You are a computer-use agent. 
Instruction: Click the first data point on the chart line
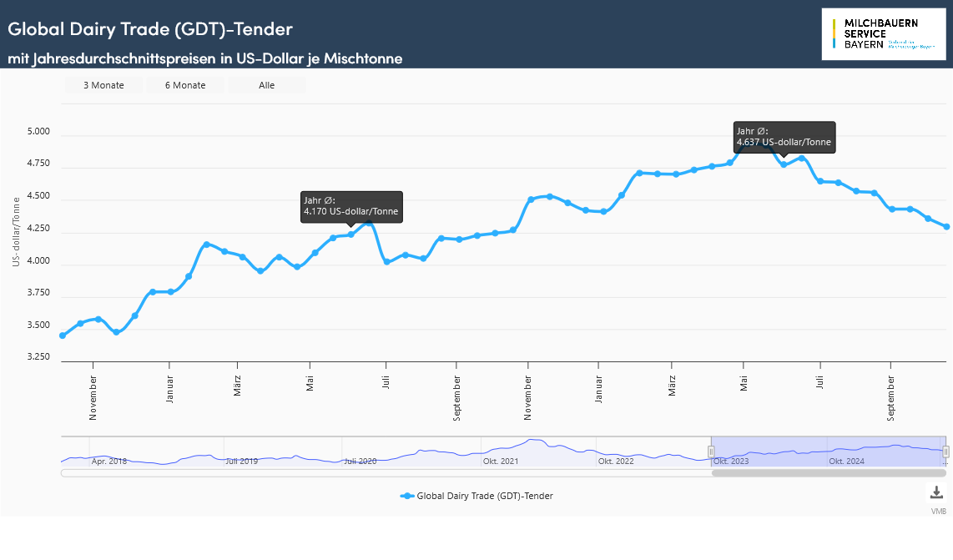coord(63,335)
